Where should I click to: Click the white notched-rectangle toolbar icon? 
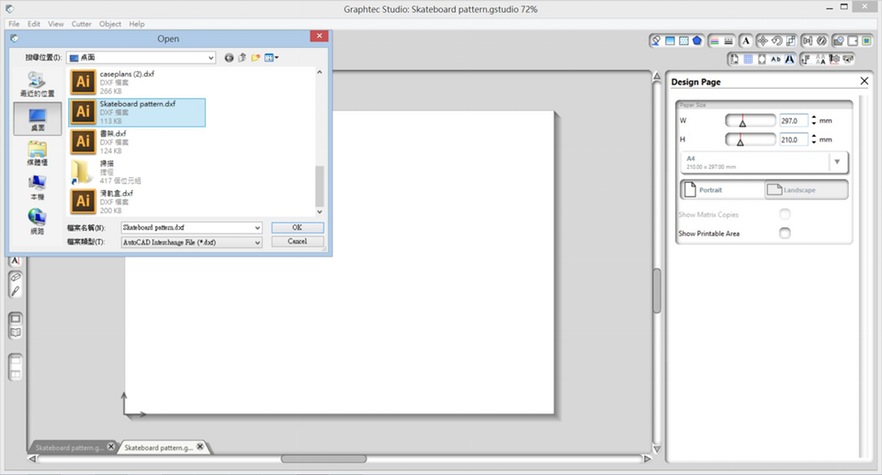(853, 41)
